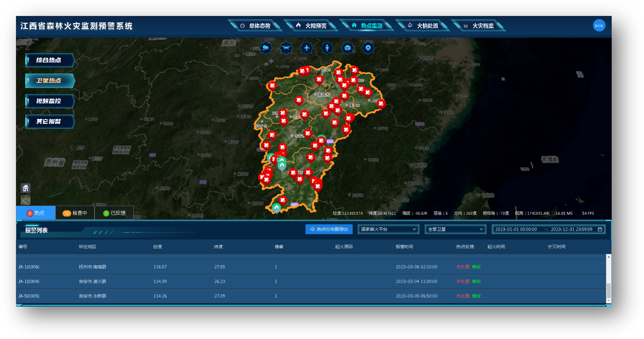This screenshot has width=644, height=339.
Task: Select the 卫星热点 side panel option
Action: point(49,81)
